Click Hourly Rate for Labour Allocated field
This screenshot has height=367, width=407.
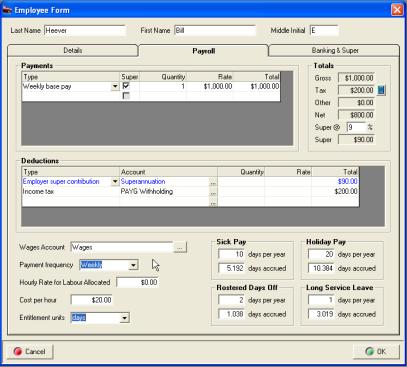pyautogui.click(x=137, y=282)
